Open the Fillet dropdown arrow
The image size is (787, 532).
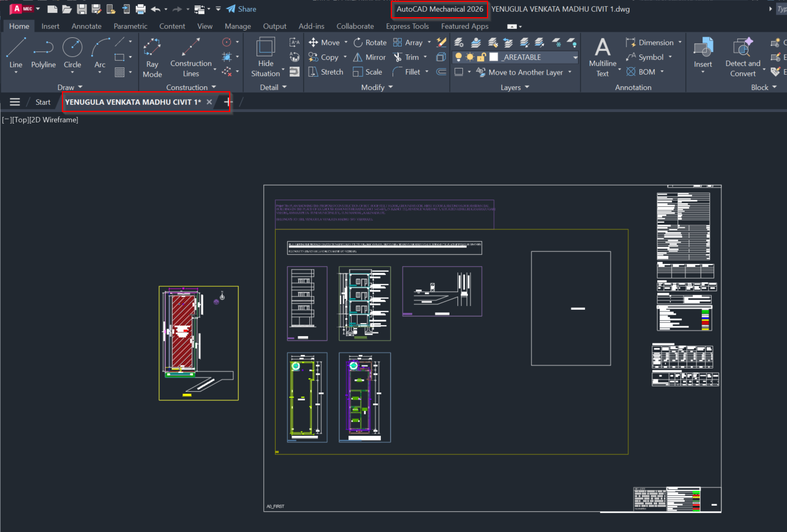(427, 72)
